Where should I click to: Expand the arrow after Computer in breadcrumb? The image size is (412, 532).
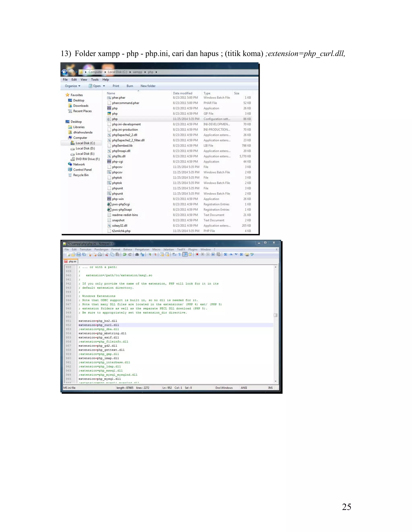tap(105, 72)
